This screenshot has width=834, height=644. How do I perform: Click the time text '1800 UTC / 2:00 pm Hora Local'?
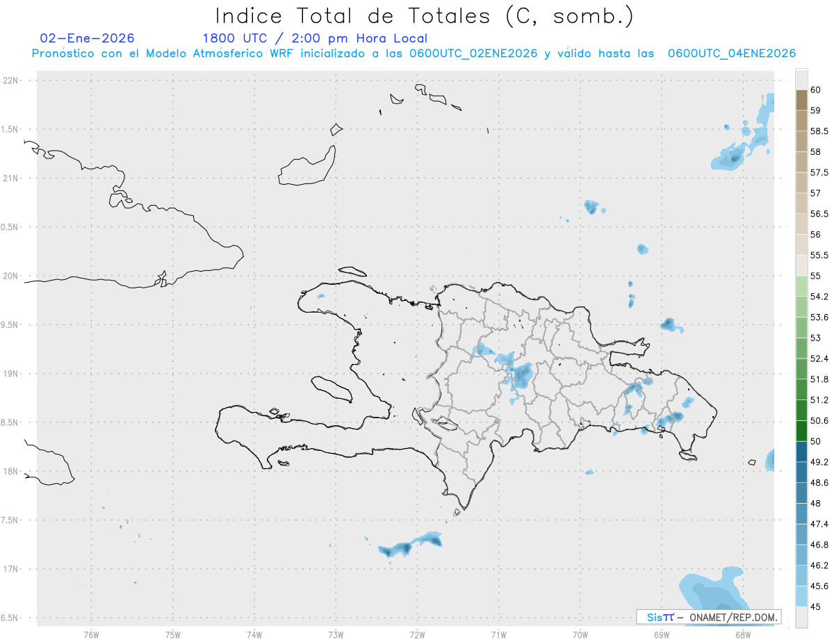[x=315, y=38]
